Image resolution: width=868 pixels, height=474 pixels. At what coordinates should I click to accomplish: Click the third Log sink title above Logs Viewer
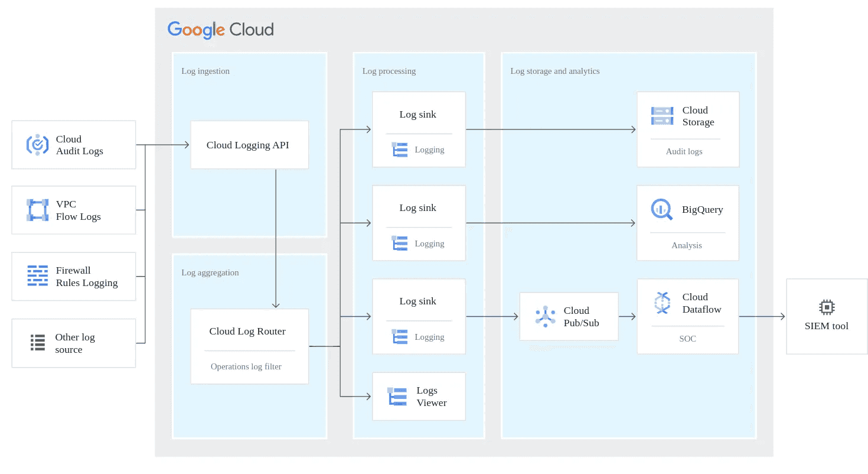[418, 301]
